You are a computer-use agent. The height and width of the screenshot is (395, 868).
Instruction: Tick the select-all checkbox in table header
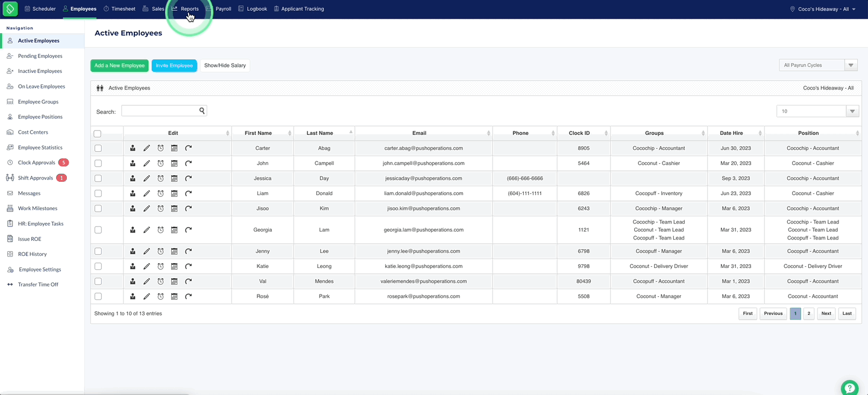pos(98,134)
